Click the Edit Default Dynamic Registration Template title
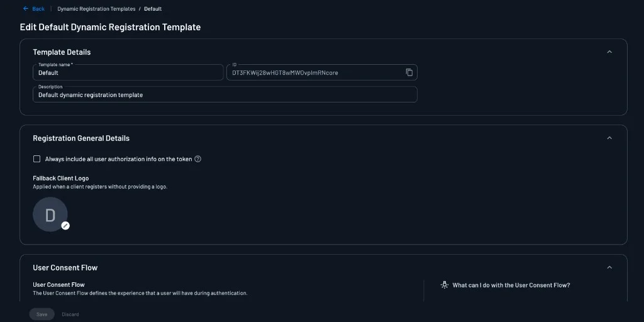644x322 pixels. pos(110,27)
